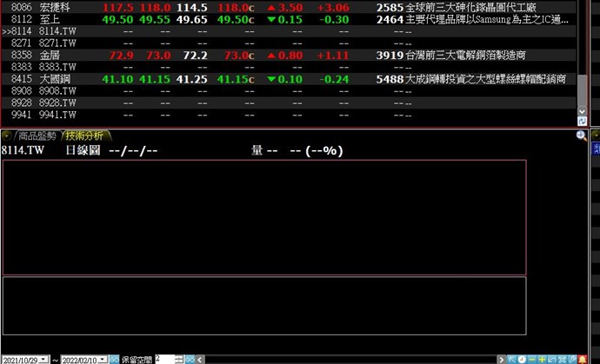Viewport: 600px width, 364px height.
Task: Click the main price chart area
Action: click(264, 217)
